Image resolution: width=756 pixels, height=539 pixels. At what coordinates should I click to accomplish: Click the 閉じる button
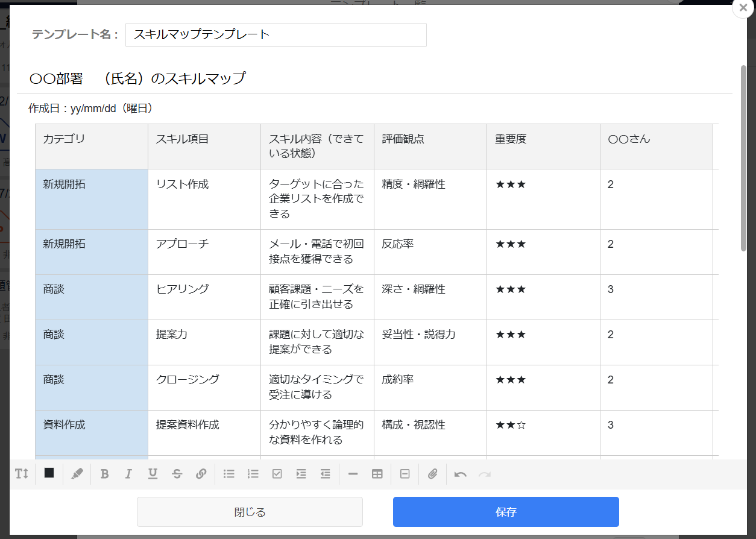(x=250, y=512)
